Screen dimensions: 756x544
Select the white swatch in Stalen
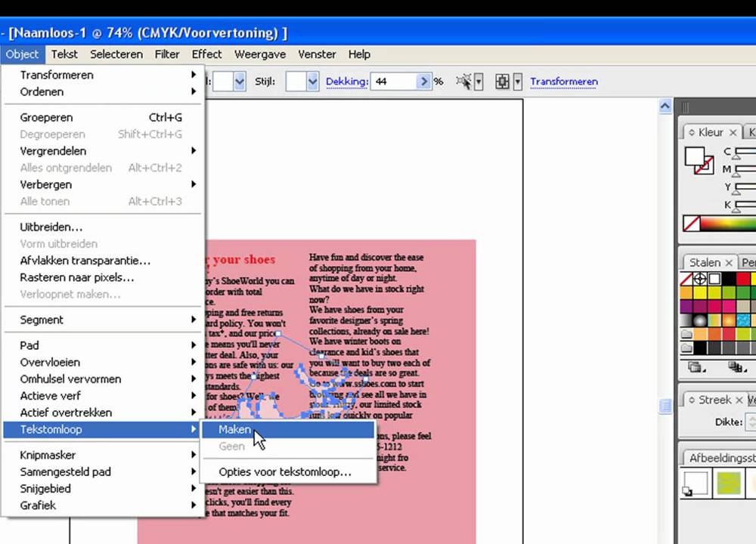pyautogui.click(x=714, y=279)
